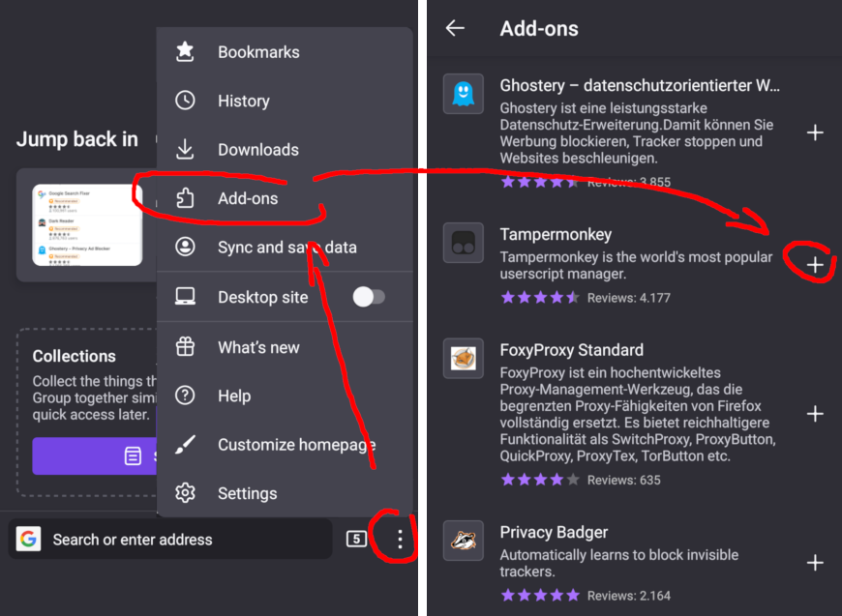
Task: Open History from the menu
Action: click(x=285, y=101)
